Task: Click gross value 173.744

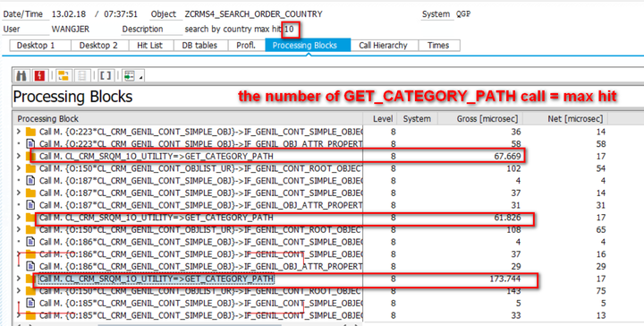Action: (x=504, y=279)
